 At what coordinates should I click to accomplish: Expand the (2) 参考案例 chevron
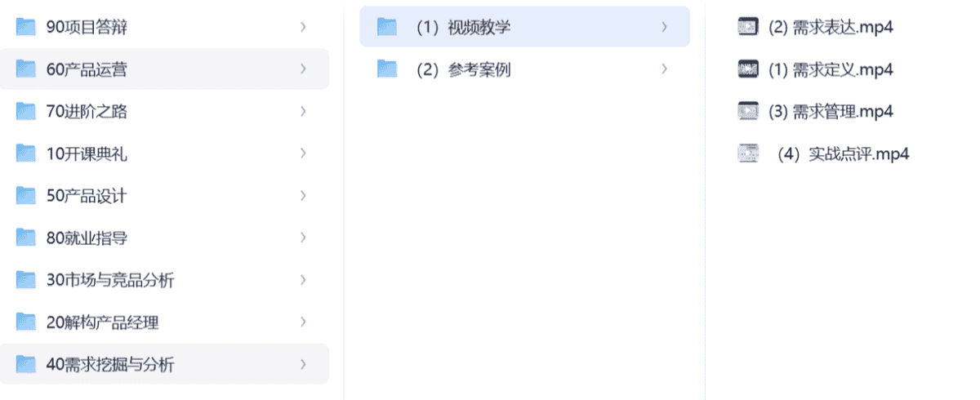tap(664, 69)
